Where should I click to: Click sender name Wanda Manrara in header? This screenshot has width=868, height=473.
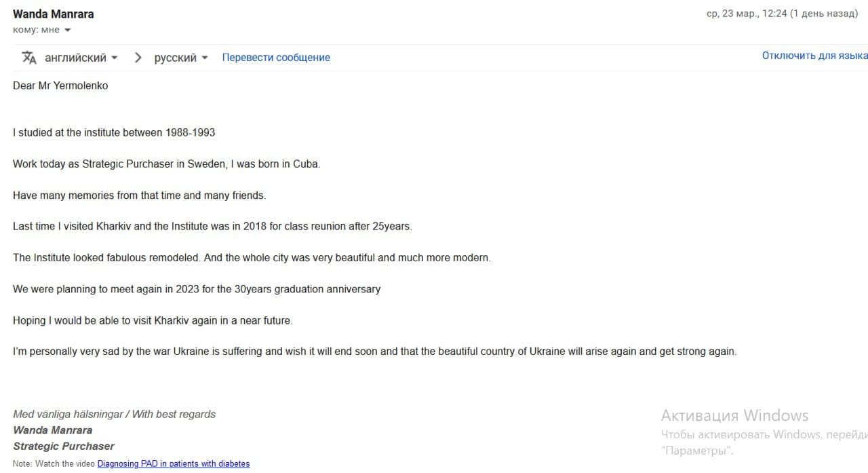pyautogui.click(x=54, y=14)
